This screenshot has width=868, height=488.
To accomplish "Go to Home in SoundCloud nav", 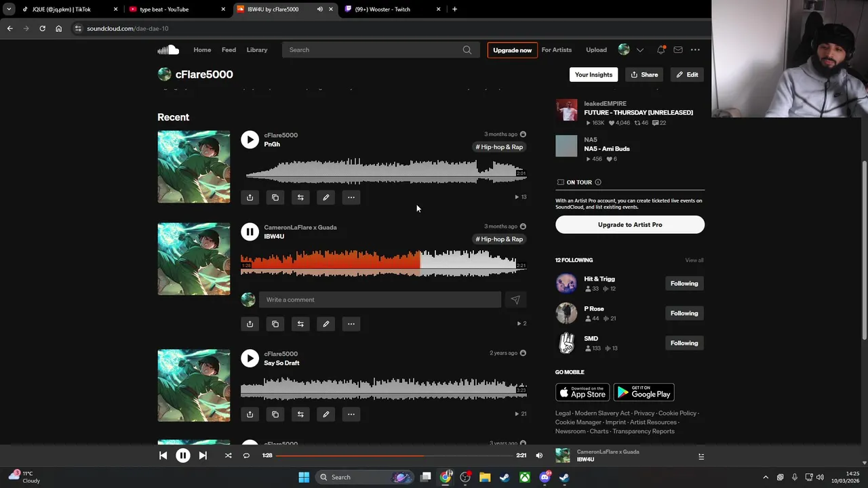I will (x=202, y=49).
